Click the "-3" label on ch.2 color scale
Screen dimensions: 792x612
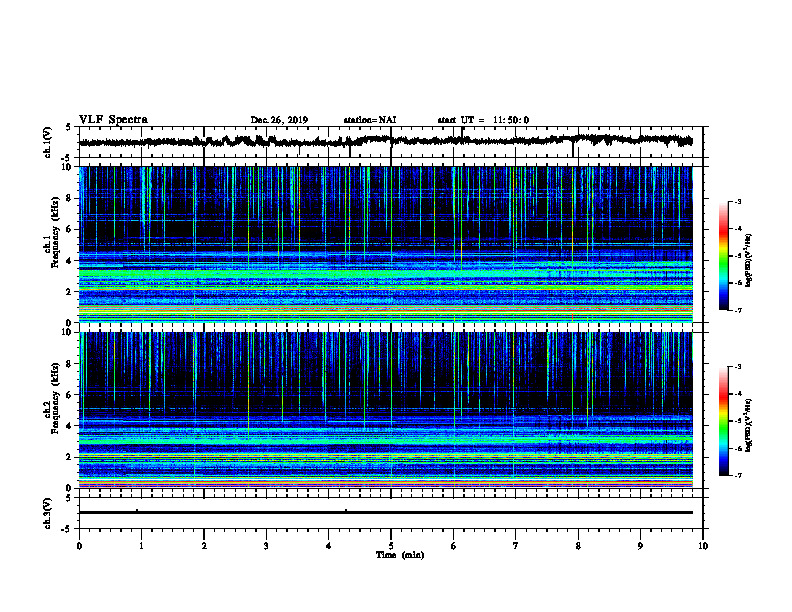738,367
